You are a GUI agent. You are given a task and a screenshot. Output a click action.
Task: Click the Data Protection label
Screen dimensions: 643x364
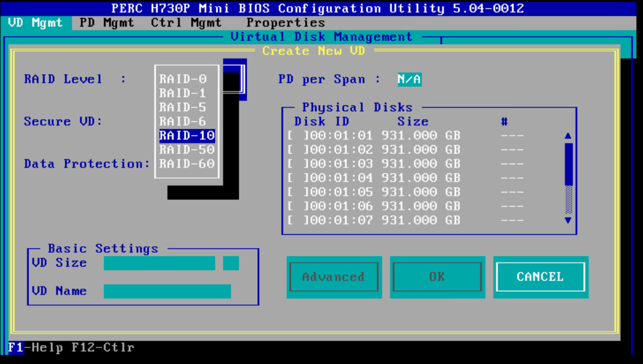[x=87, y=164]
